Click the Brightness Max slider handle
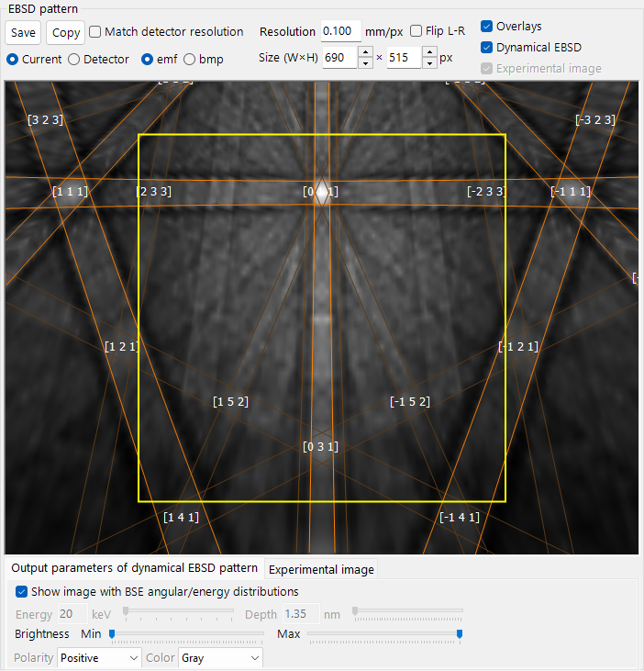 pos(460,633)
